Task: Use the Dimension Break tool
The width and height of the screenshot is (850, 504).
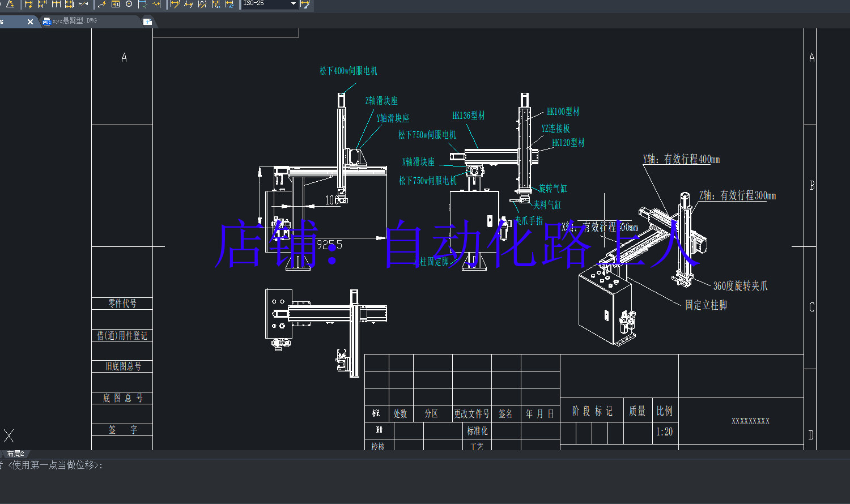Action: point(83,4)
